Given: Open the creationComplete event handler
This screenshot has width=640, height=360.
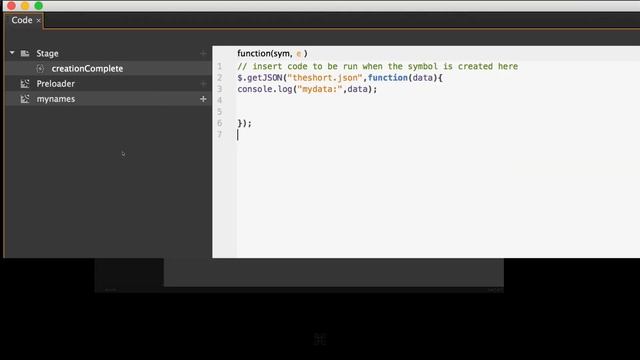Looking at the screenshot, I should (x=87, y=69).
